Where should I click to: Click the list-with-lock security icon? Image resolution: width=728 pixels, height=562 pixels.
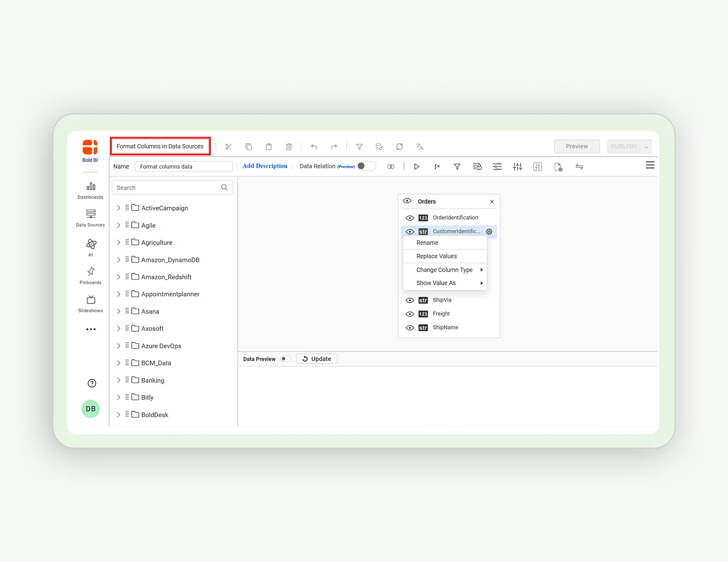pyautogui.click(x=477, y=167)
